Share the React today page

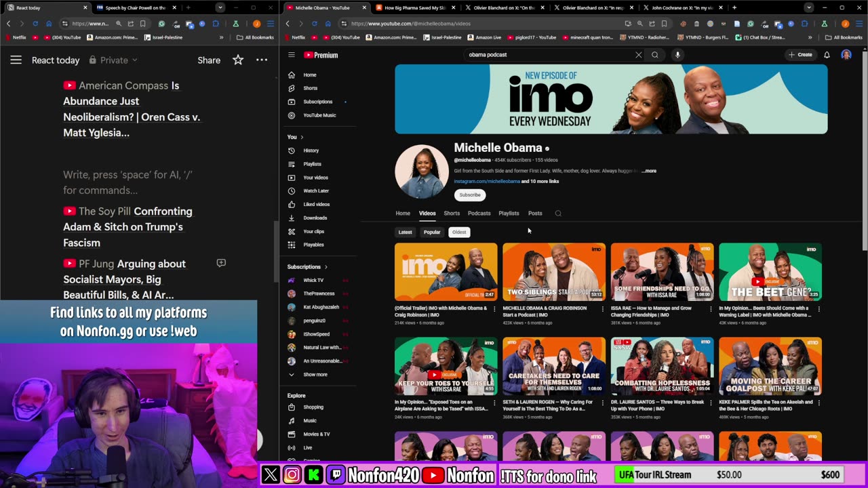(209, 60)
